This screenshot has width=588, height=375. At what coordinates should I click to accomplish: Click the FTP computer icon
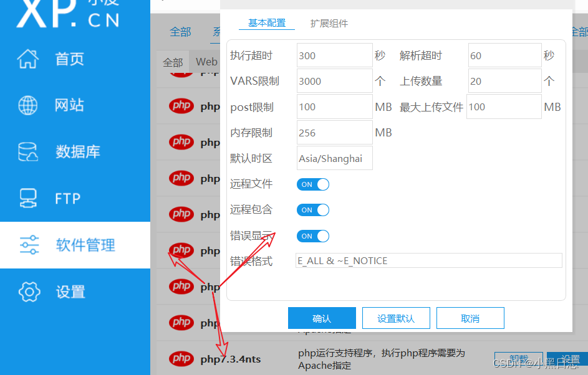click(28, 198)
